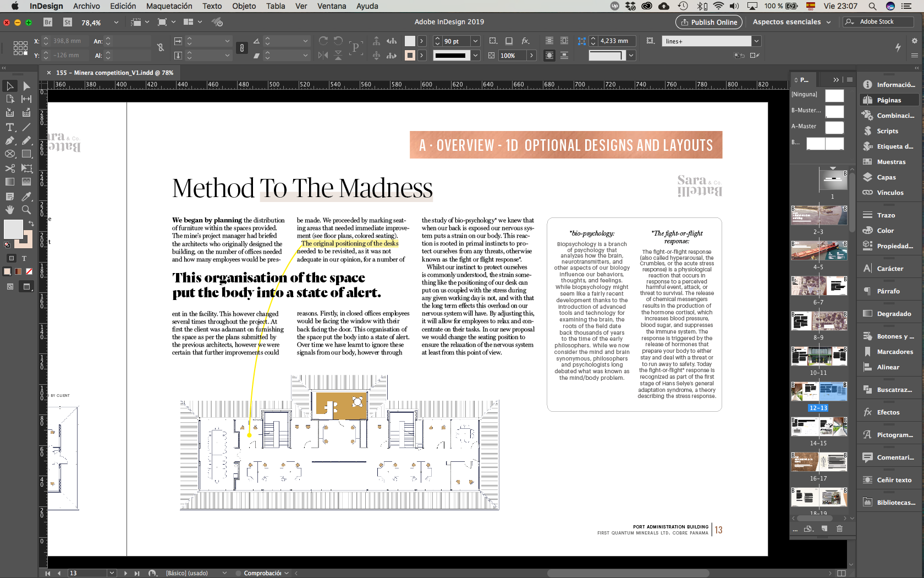Select the Hand tool

(10, 210)
